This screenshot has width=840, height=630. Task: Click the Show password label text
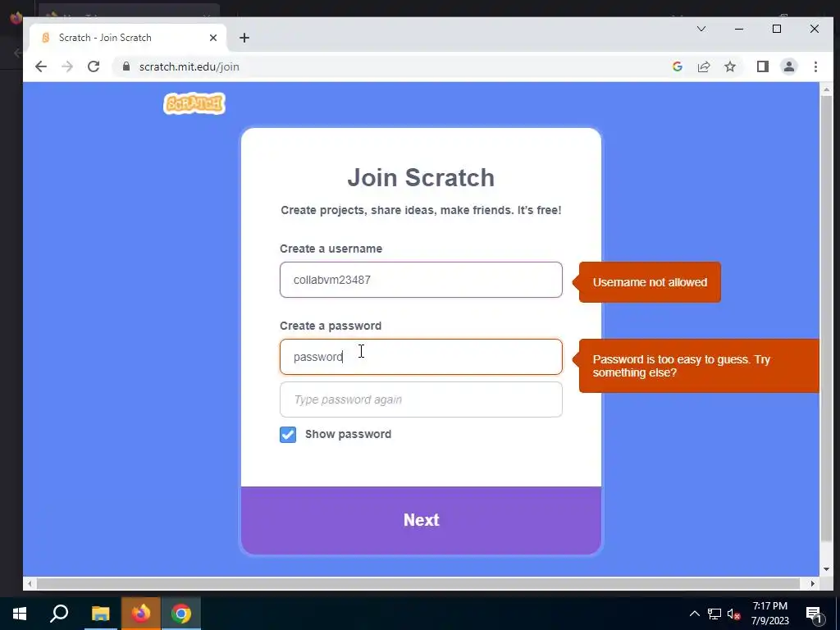(348, 434)
